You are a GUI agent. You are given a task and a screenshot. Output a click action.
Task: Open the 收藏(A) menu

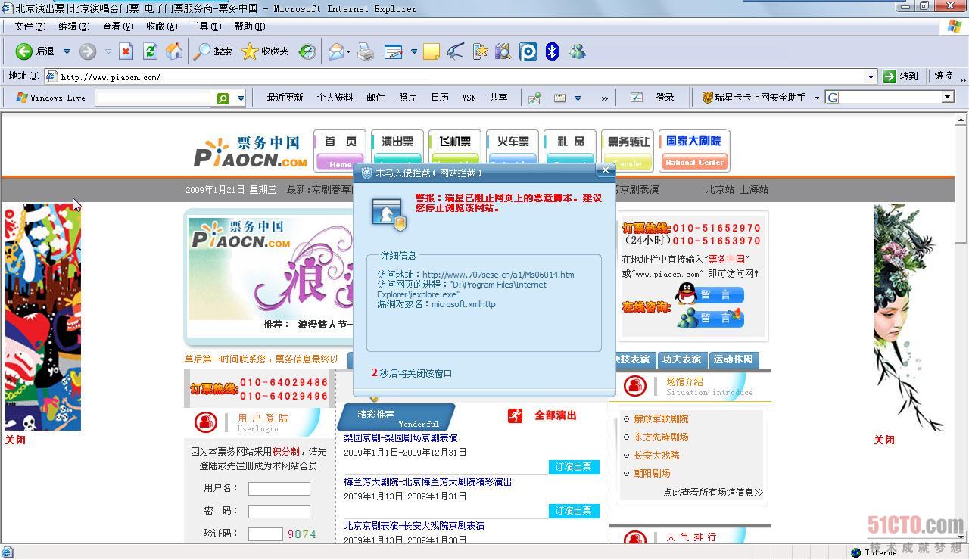click(x=161, y=26)
